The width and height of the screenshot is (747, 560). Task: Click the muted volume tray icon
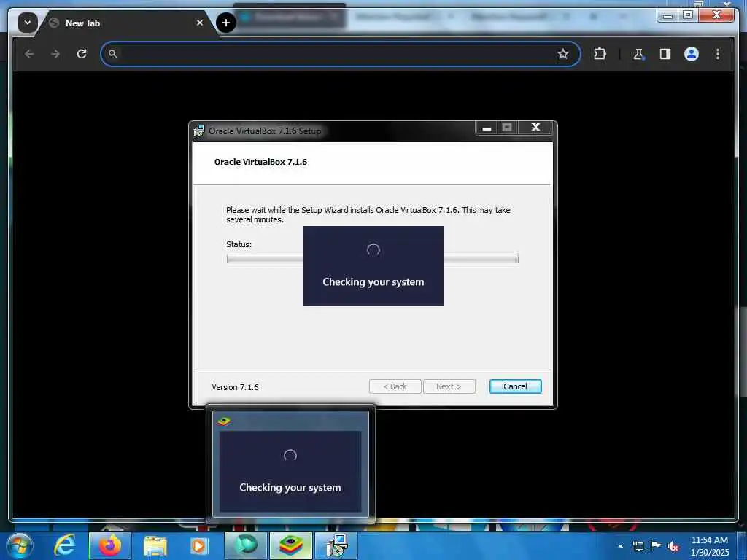(x=673, y=547)
